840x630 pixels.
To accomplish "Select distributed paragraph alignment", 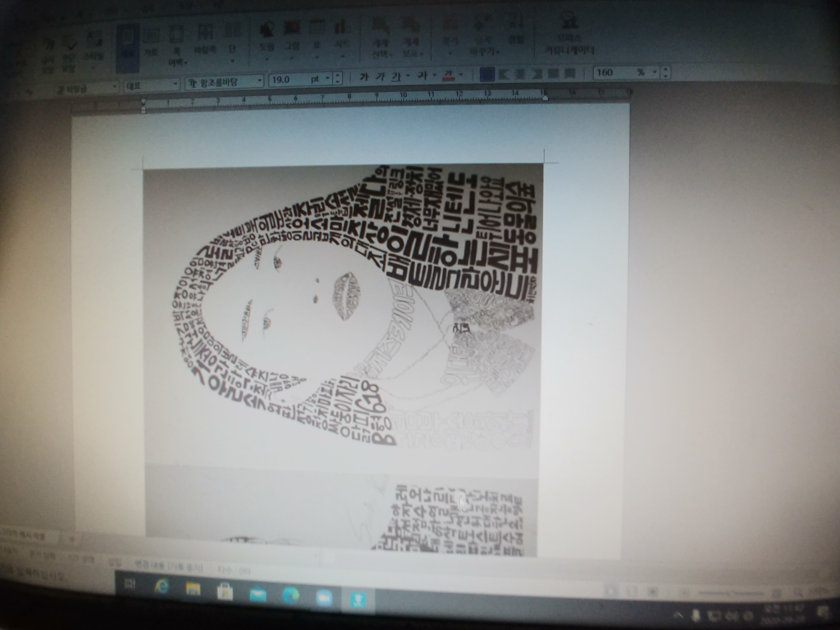I will (x=554, y=73).
